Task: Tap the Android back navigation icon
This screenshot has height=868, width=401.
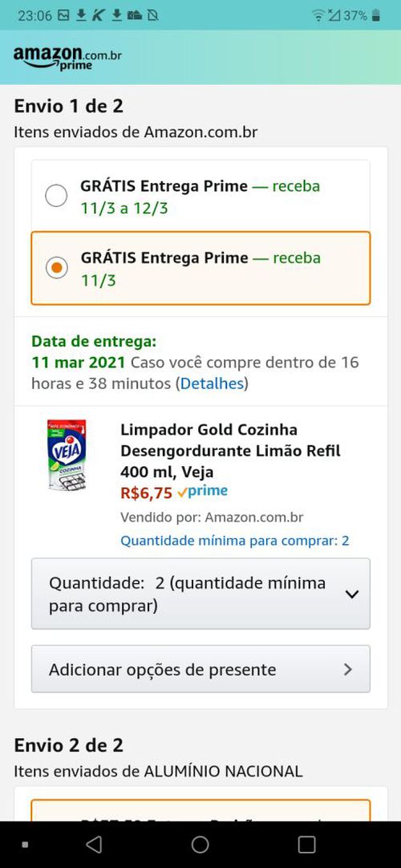Action: [94, 844]
